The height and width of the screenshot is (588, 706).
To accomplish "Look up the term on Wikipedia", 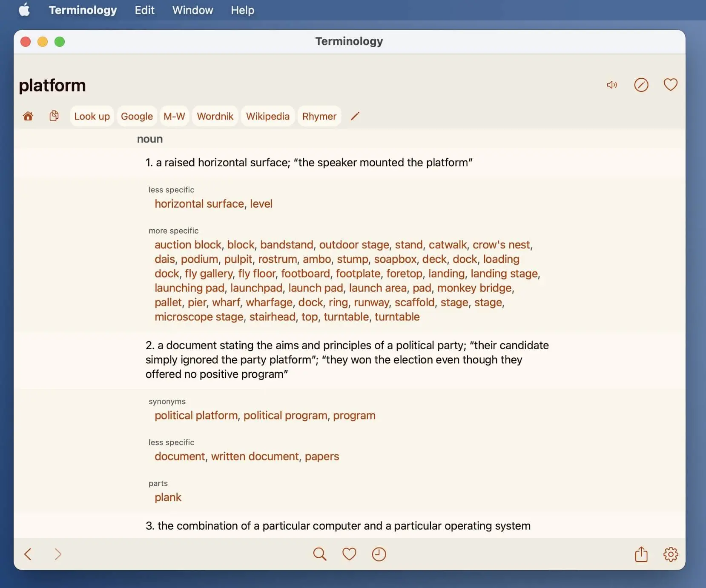I will (x=267, y=116).
